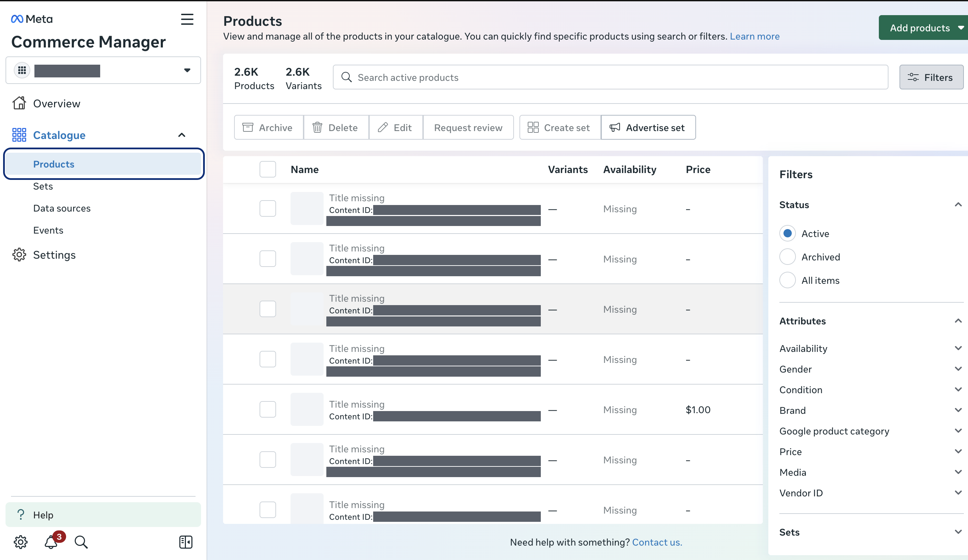Collapse the Catalogue section chevron
968x560 pixels.
pos(182,135)
